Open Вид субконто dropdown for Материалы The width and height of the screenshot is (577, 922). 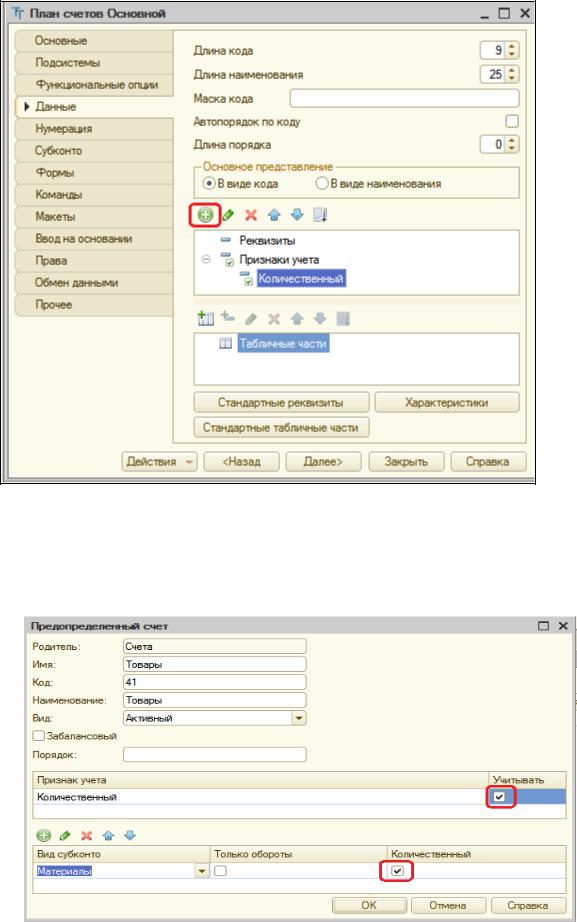coord(202,871)
